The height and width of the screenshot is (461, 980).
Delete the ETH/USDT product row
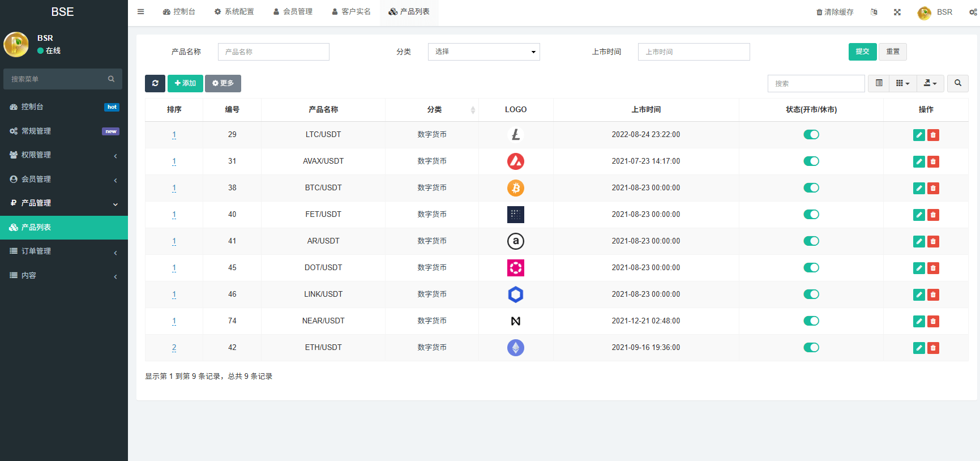pyautogui.click(x=933, y=348)
